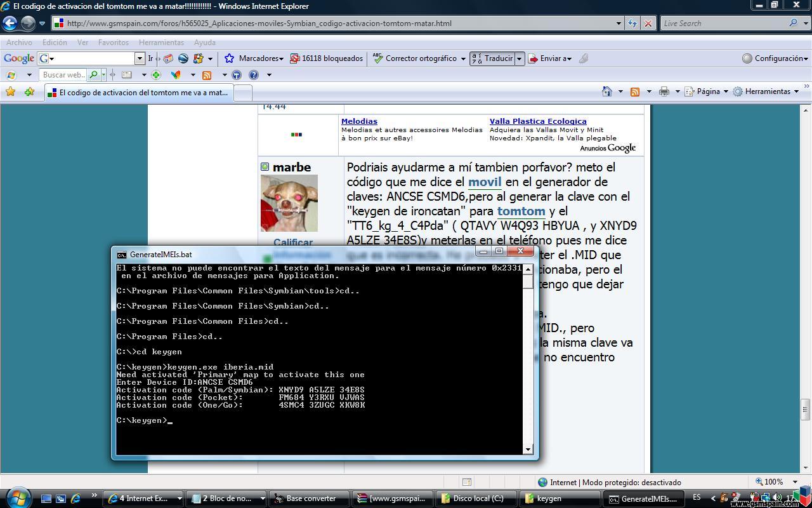Viewport: 812px width, 508px height.
Task: Click the Stop loading red X icon
Action: tap(648, 23)
